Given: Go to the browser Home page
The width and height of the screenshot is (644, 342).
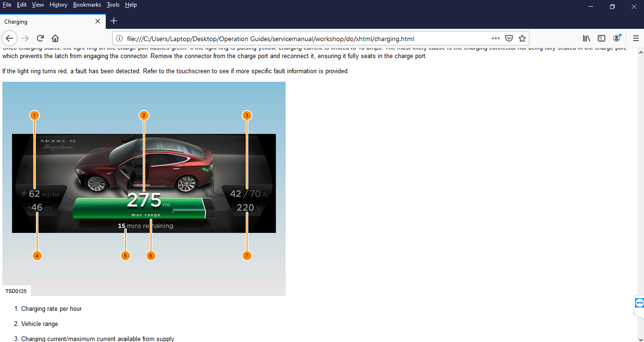Looking at the screenshot, I should 55,38.
